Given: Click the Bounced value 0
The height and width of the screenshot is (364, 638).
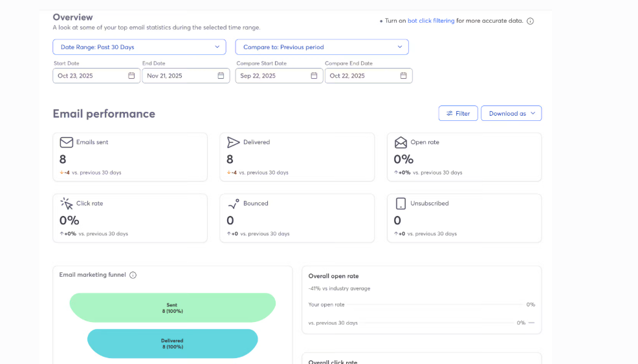Looking at the screenshot, I should click(230, 220).
